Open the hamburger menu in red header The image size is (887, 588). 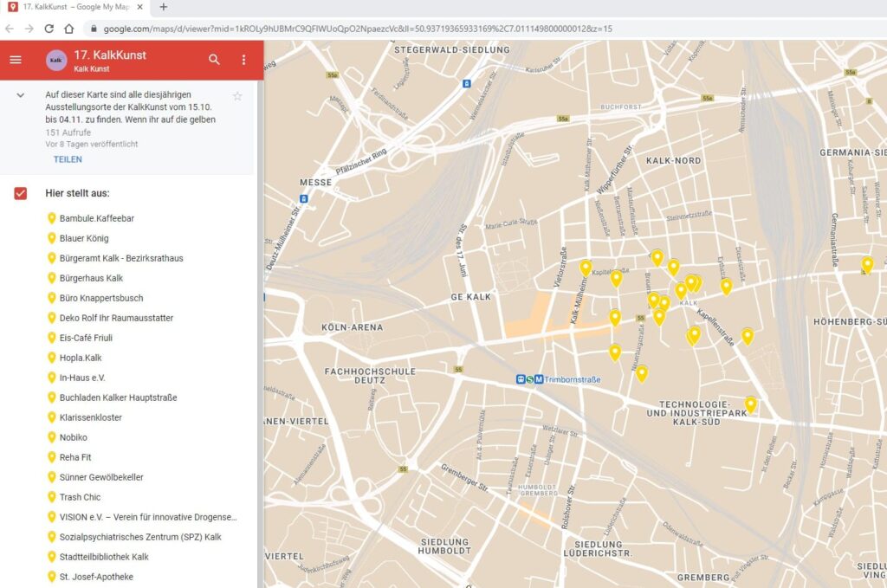pos(16,60)
